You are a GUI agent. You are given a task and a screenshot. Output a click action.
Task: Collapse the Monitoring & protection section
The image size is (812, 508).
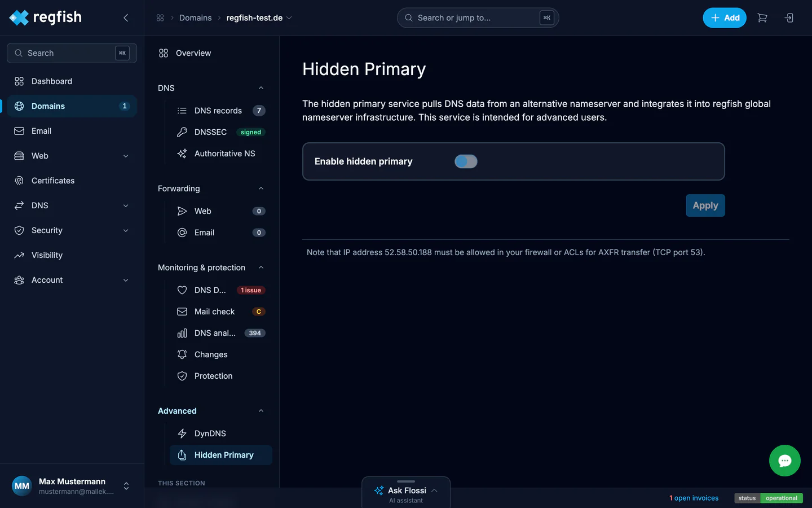tap(261, 268)
